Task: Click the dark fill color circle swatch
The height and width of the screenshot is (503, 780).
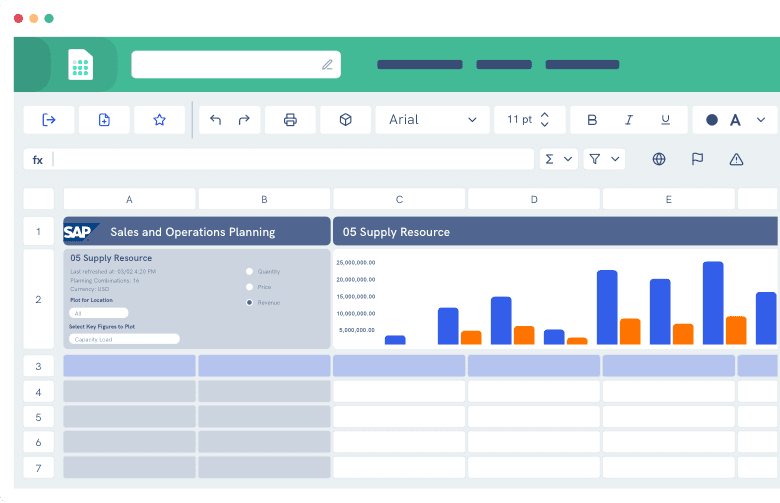Action: (712, 120)
